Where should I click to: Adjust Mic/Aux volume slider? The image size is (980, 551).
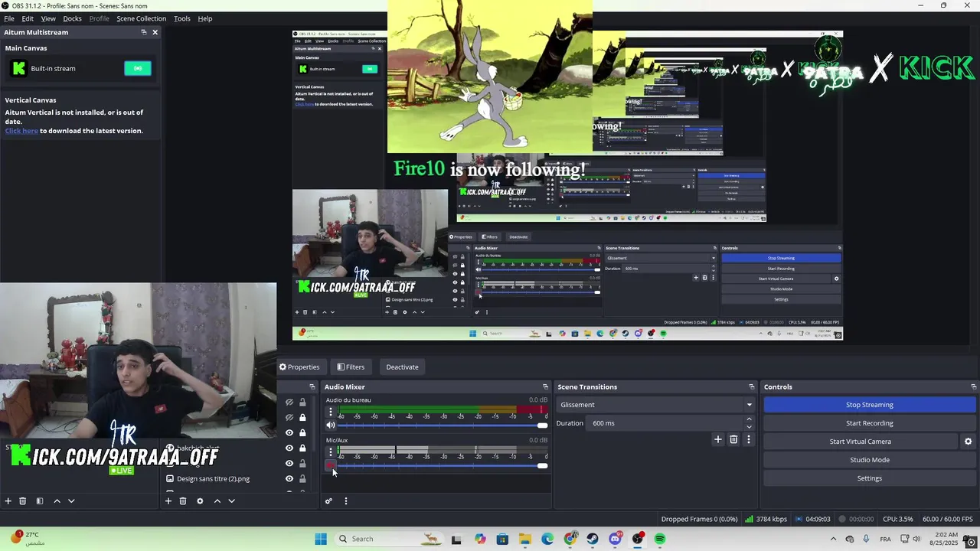(443, 465)
